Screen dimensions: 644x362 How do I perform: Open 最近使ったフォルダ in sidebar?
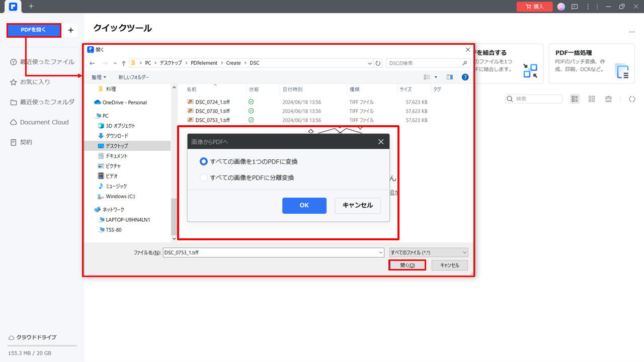(x=42, y=102)
